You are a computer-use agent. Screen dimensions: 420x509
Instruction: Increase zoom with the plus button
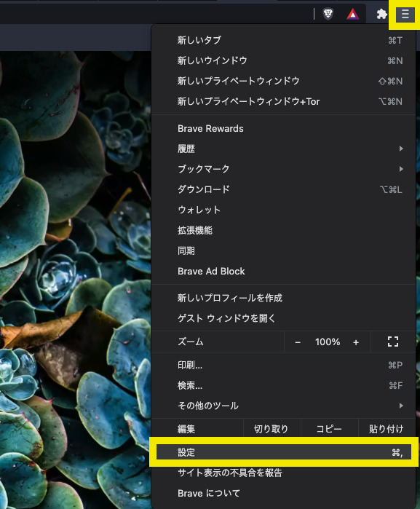pos(356,342)
